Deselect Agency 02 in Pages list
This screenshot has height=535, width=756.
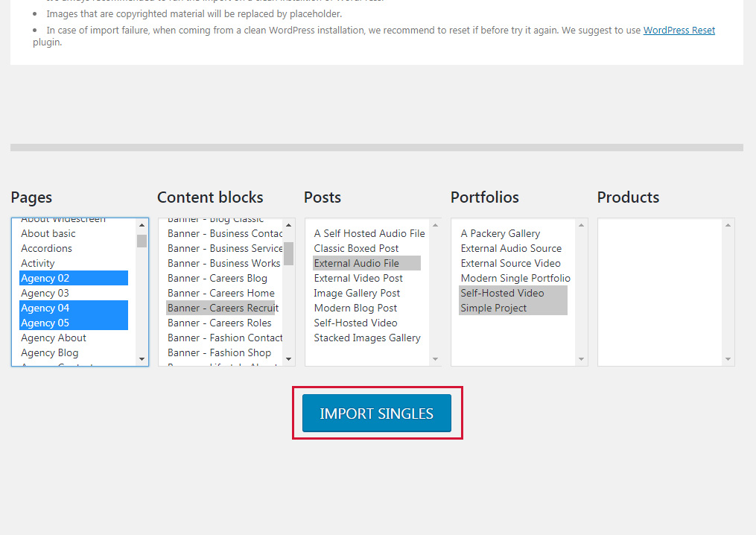[45, 278]
